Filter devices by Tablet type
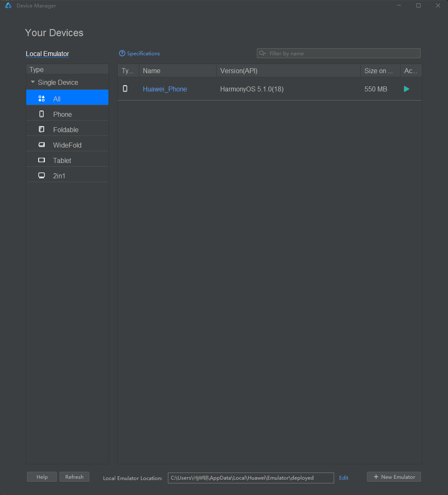Viewport: 448px width, 495px height. pyautogui.click(x=67, y=159)
